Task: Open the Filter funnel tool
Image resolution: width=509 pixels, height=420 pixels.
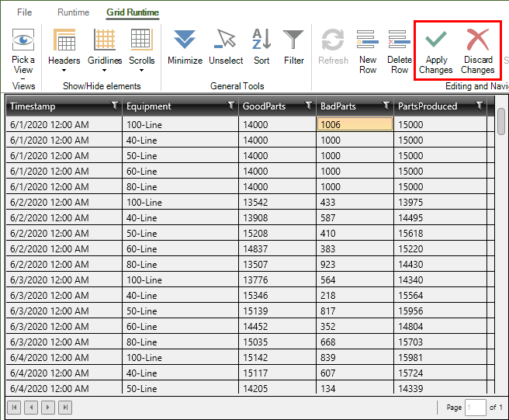Action: pos(293,40)
